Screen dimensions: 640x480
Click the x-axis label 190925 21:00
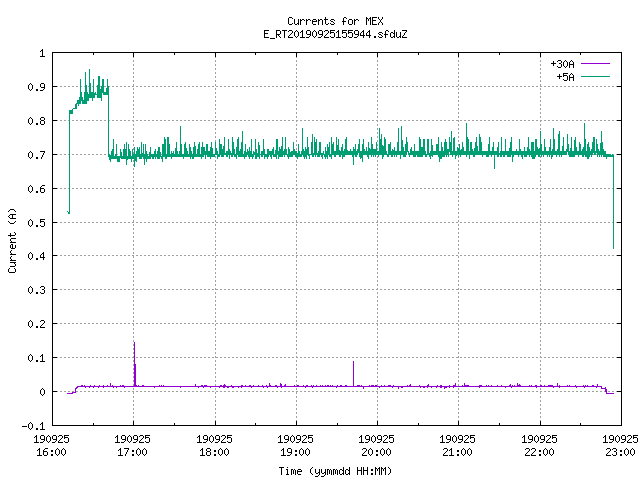(458, 445)
